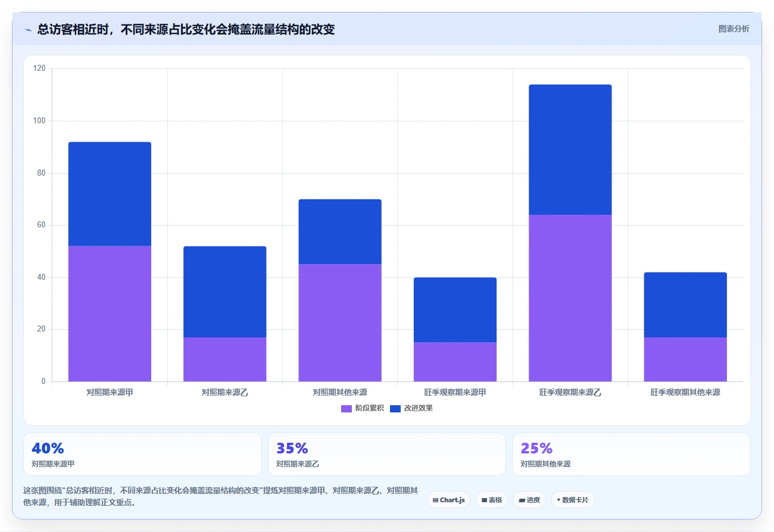Click the lightning icon beside the chart title
This screenshot has height=532, width=774.
(28, 30)
